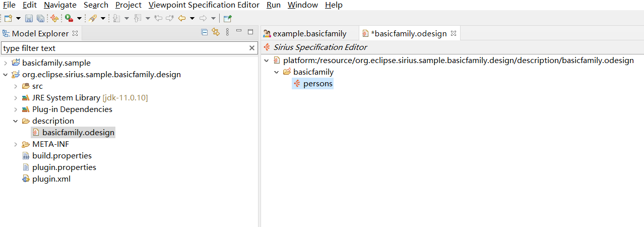The image size is (644, 227).
Task: Click the Save toolbar icon
Action: (29, 18)
